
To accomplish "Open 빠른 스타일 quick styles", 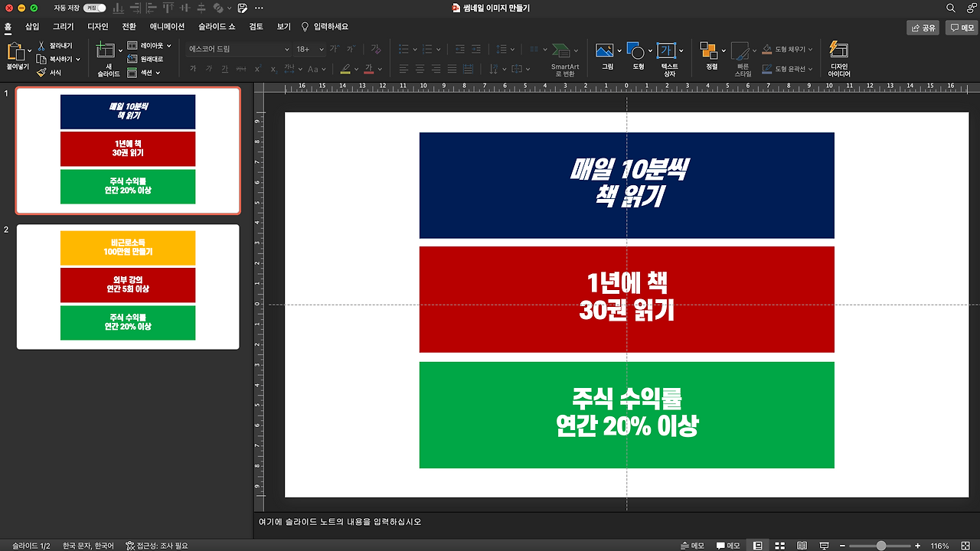I will pos(740,55).
